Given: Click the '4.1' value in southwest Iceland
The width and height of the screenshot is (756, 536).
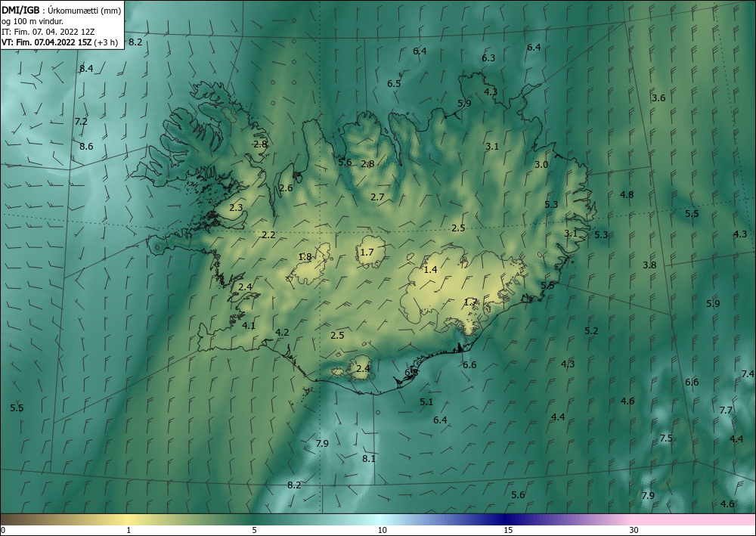Looking at the screenshot, I should [248, 325].
